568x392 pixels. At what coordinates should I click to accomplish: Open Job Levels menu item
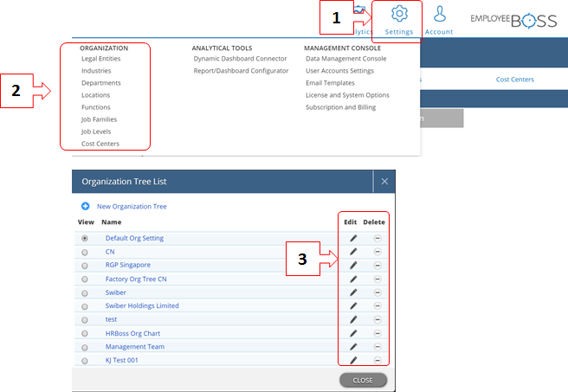coord(96,132)
